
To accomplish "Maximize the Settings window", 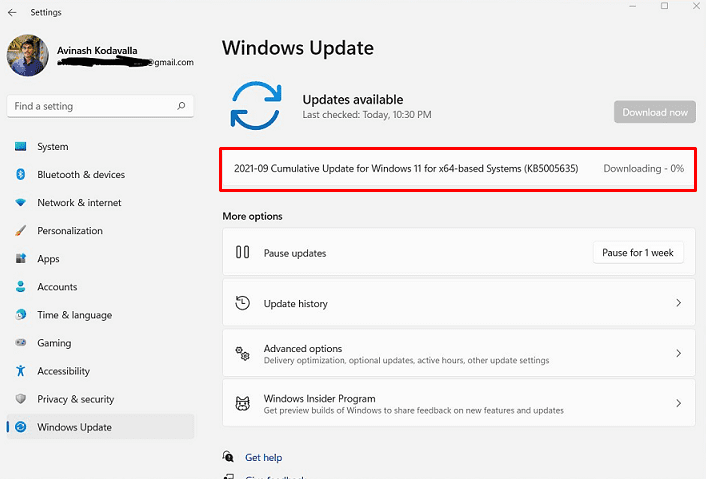I will click(x=664, y=6).
